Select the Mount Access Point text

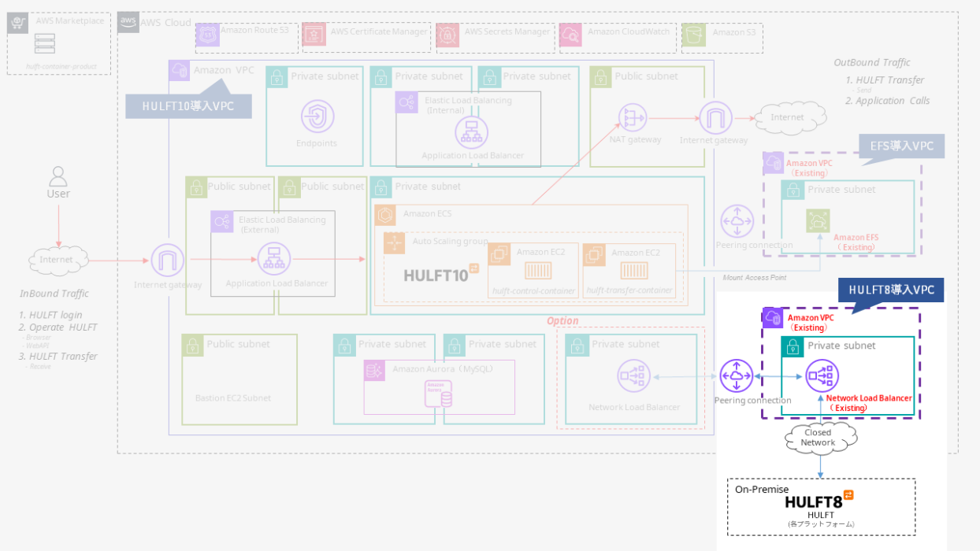(755, 278)
